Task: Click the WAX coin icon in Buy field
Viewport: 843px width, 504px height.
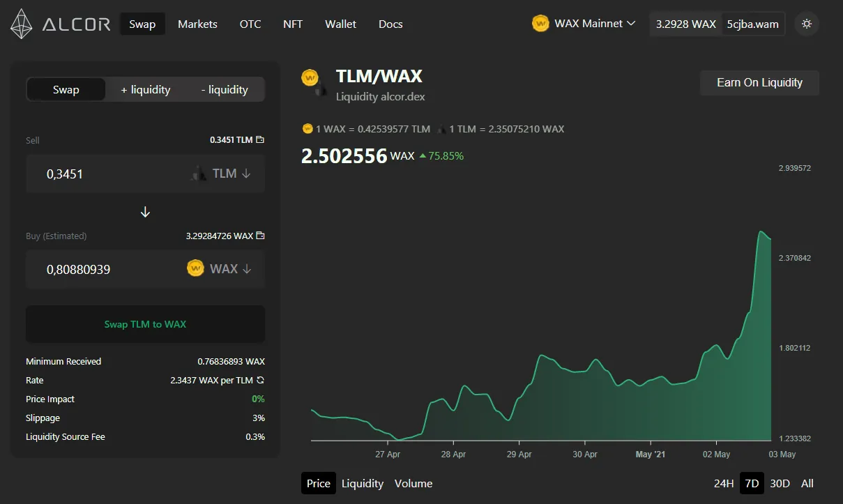Action: pos(196,268)
